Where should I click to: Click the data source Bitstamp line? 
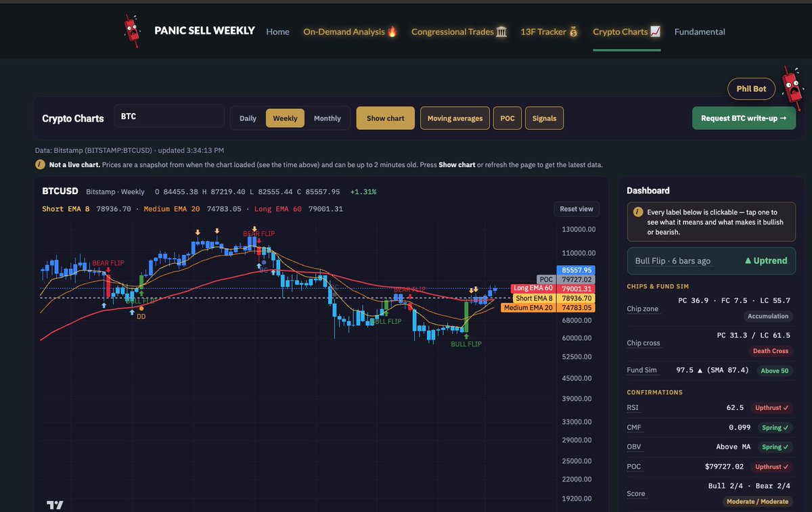click(129, 150)
